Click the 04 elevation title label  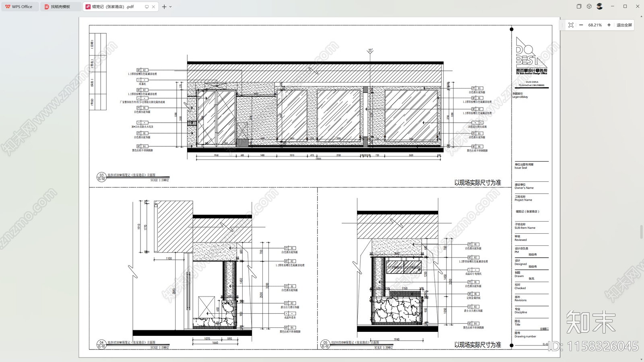pos(131,342)
